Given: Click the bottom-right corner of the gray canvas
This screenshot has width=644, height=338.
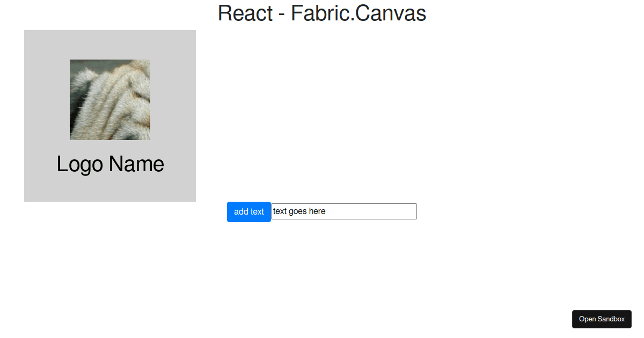Looking at the screenshot, I should tap(193, 199).
